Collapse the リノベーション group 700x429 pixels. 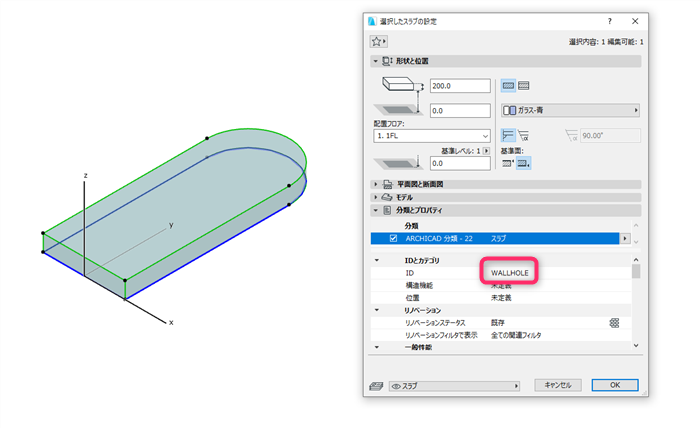coord(377,310)
